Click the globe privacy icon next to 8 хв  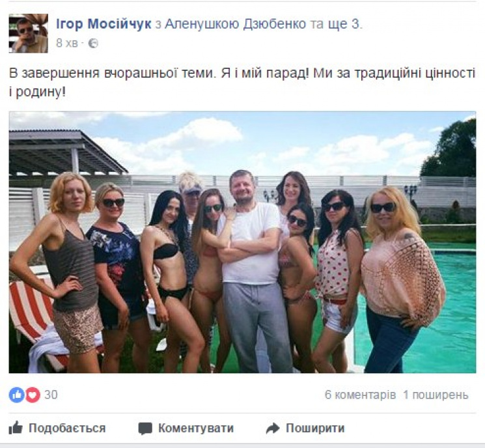point(93,44)
